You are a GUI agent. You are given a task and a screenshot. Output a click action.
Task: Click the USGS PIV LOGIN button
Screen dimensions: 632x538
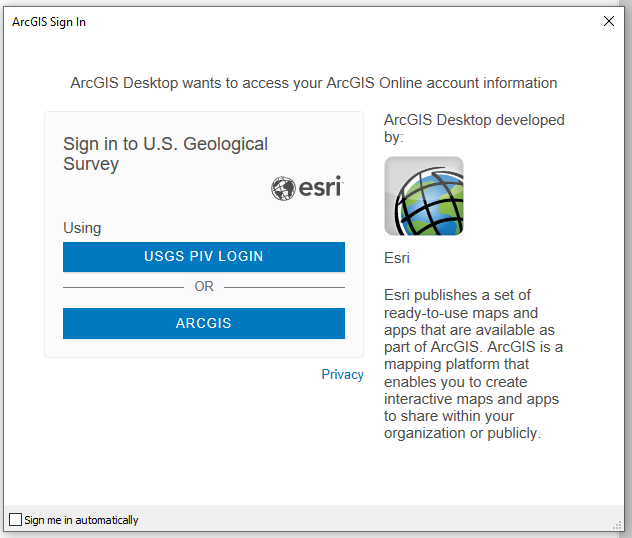tap(204, 257)
